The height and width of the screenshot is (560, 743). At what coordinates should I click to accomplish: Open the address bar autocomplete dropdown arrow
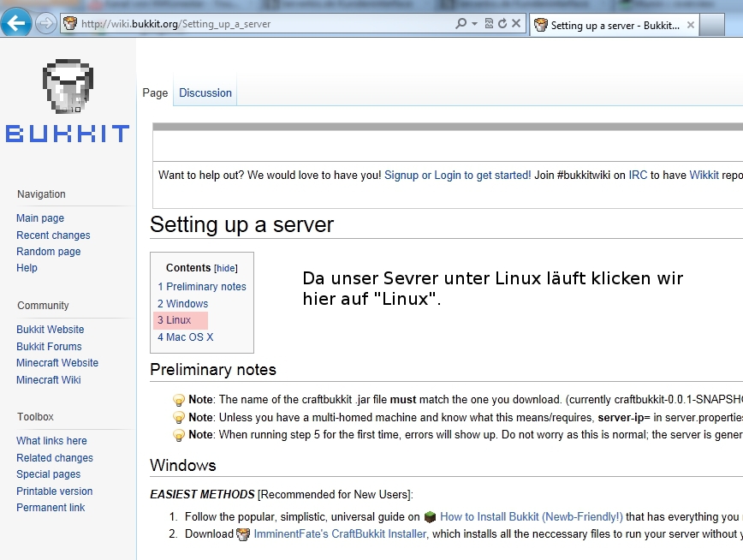[474, 23]
